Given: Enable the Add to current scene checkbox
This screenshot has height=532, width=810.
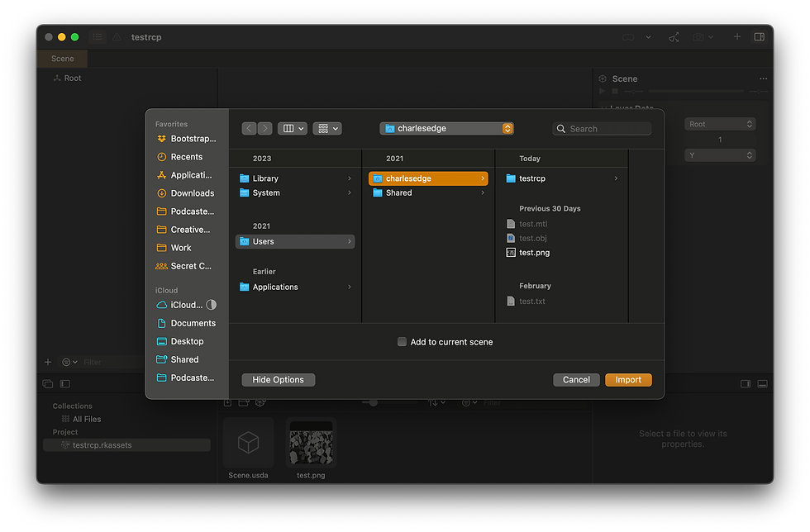Looking at the screenshot, I should (402, 341).
